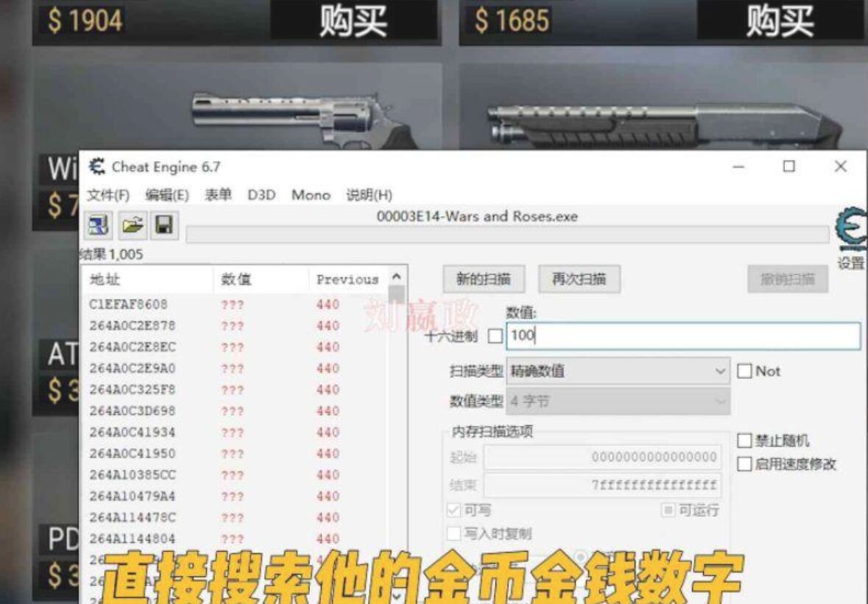
Task: Minimize the Cheat Engine window
Action: pos(738,166)
